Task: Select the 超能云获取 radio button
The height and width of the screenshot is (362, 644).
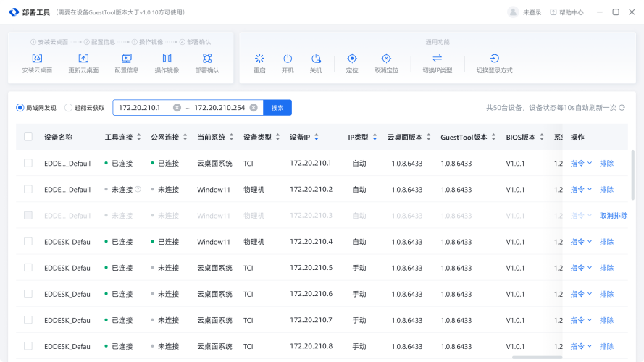Action: pyautogui.click(x=69, y=108)
